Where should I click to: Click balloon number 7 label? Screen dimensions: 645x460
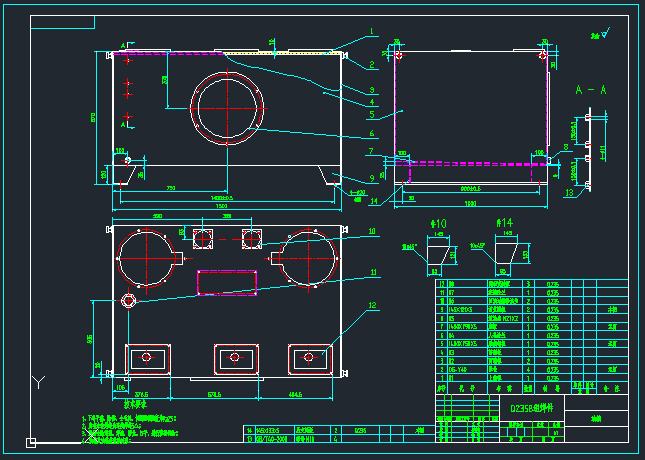(371, 151)
